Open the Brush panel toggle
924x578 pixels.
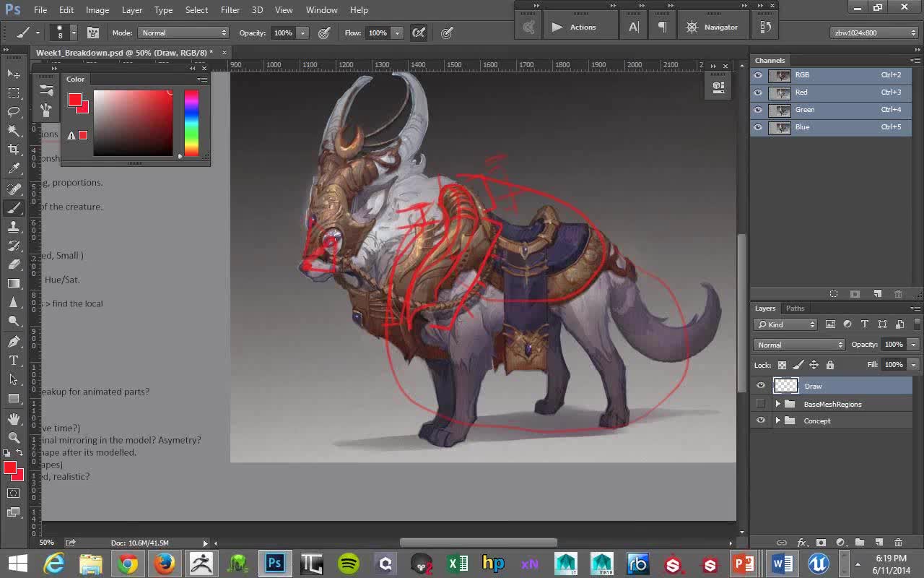pyautogui.click(x=93, y=33)
